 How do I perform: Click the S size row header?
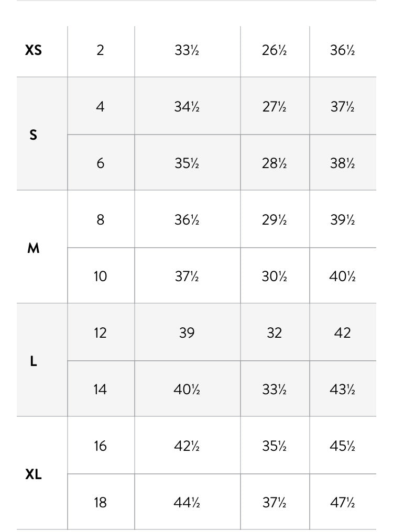click(x=34, y=135)
